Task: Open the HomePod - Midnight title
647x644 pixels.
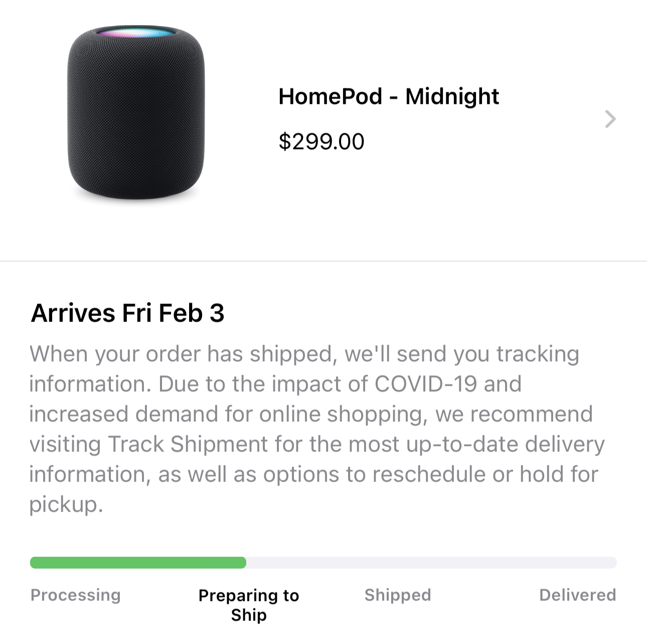Action: coord(389,96)
